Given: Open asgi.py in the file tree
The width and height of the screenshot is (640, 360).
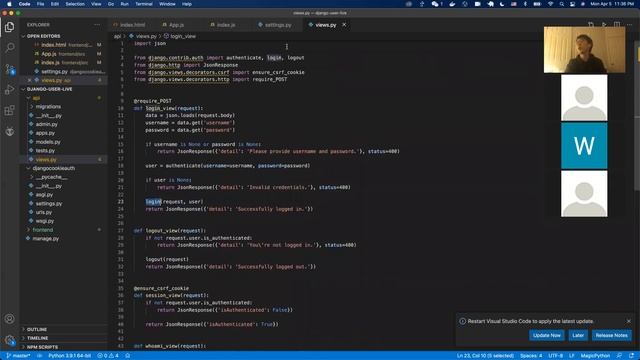Looking at the screenshot, I should (x=44, y=195).
